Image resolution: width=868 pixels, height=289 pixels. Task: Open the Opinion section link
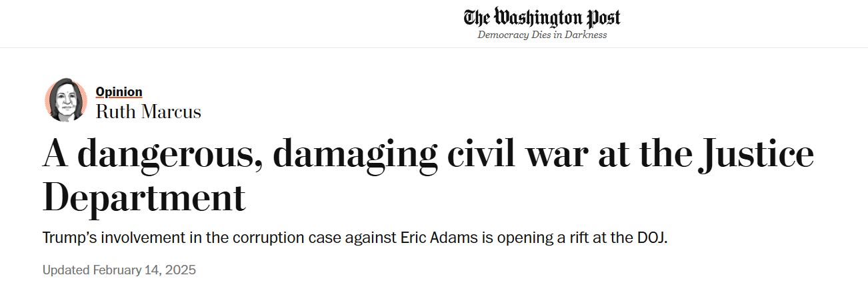point(119,92)
